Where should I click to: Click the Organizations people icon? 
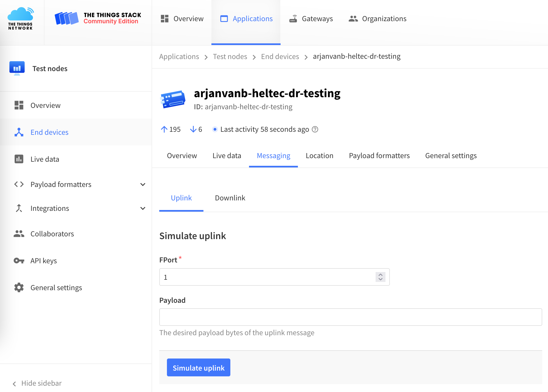(x=353, y=19)
